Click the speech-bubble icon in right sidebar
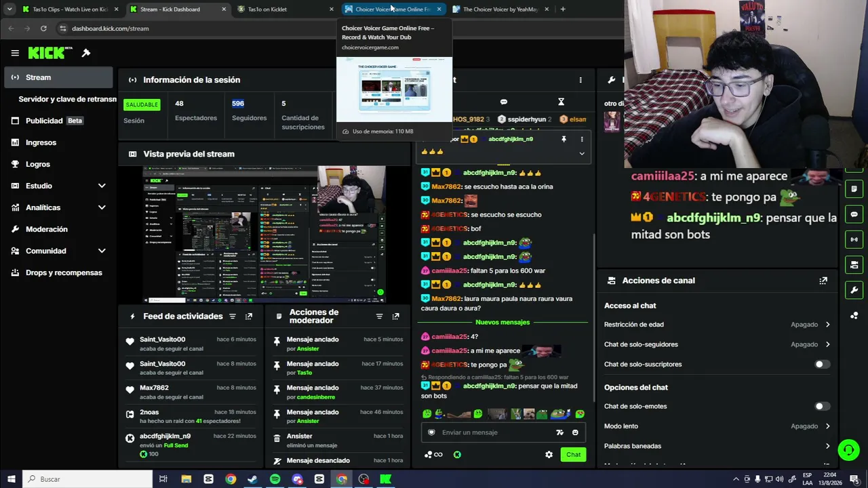 pyautogui.click(x=854, y=214)
